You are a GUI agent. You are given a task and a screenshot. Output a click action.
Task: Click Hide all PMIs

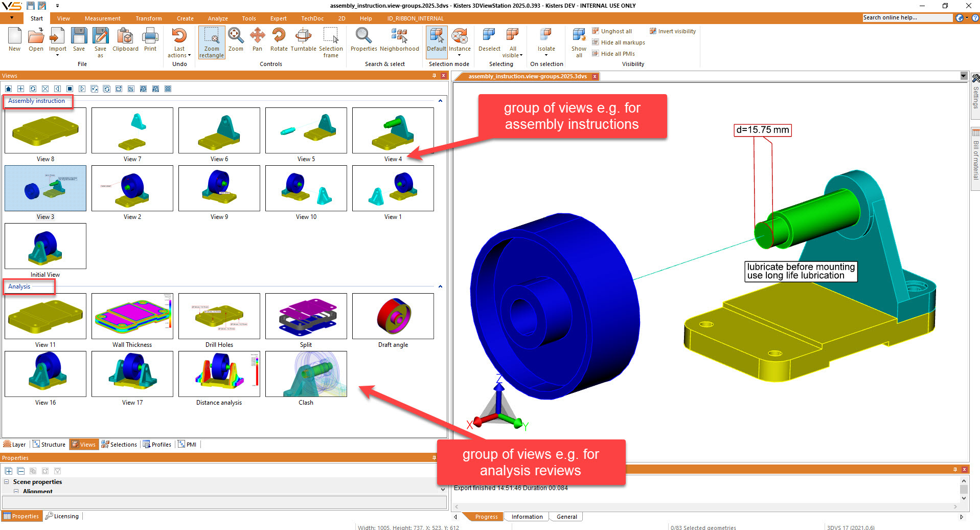613,54
